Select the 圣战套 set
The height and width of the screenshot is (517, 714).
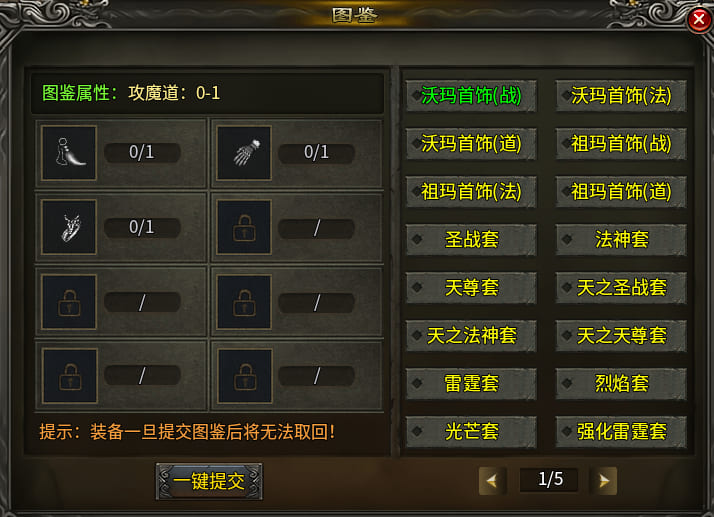(471, 239)
